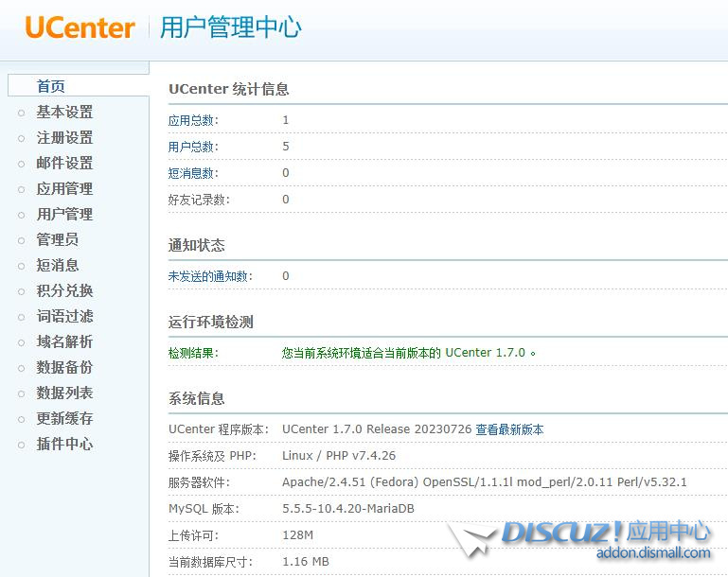Open the 首页 menu item
Viewport: 728px width, 577px height.
click(51, 86)
